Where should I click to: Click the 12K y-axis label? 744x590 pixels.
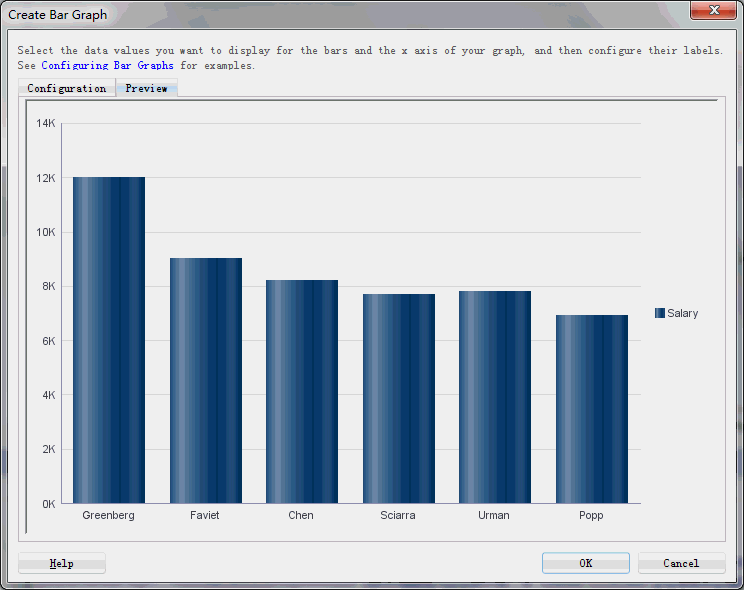[x=46, y=178]
